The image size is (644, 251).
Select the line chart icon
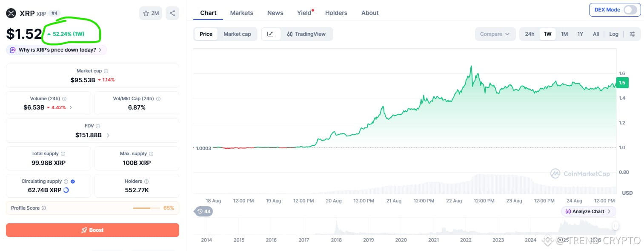tap(271, 34)
